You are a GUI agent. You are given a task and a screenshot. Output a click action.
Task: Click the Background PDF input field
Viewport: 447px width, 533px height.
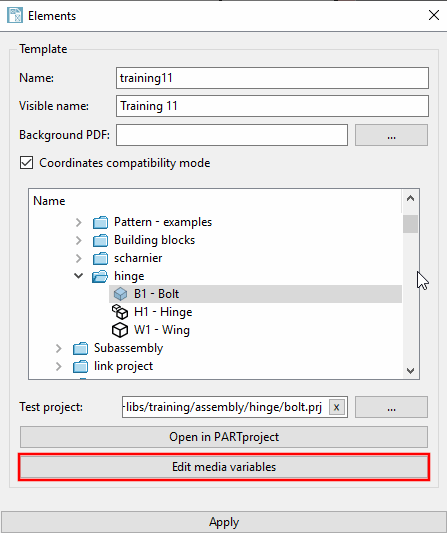pyautogui.click(x=232, y=135)
